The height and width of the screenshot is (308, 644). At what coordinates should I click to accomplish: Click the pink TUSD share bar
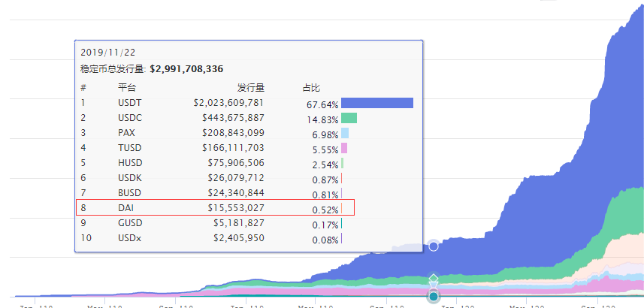click(x=344, y=148)
